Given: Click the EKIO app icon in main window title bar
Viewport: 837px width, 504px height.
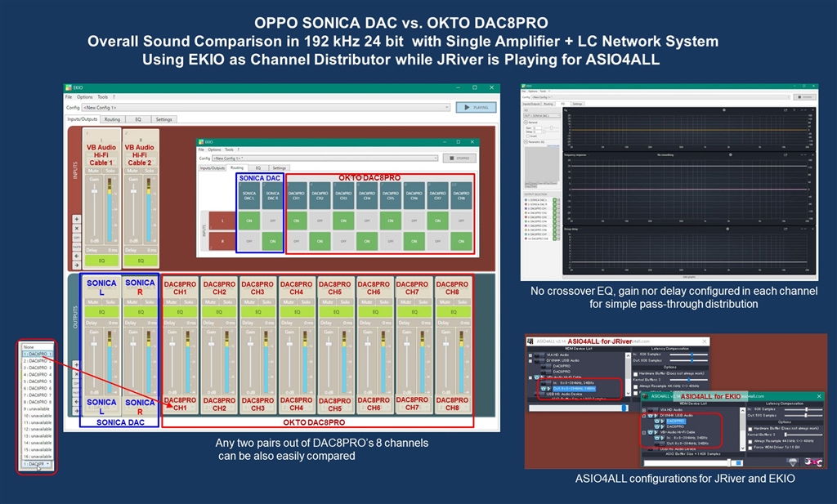Looking at the screenshot, I should 68,87.
